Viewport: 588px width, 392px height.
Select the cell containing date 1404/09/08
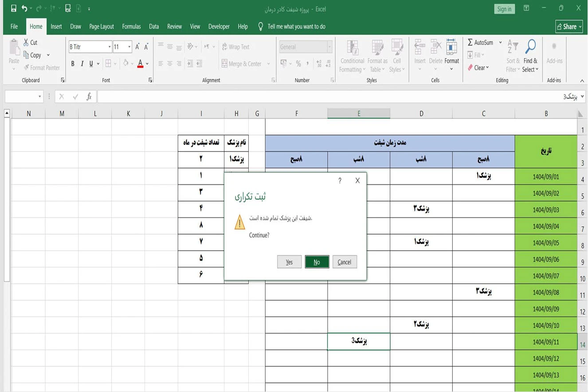tap(545, 292)
